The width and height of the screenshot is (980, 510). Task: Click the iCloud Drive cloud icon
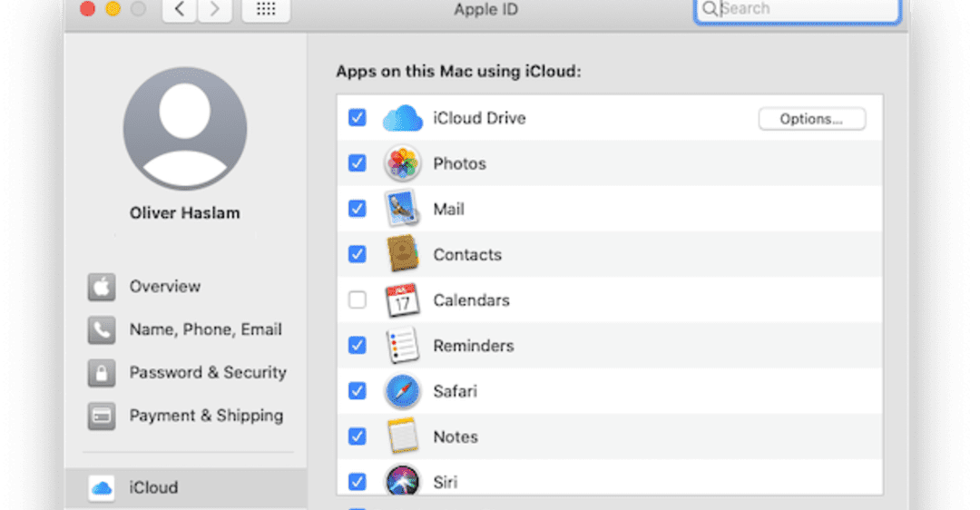click(x=403, y=117)
